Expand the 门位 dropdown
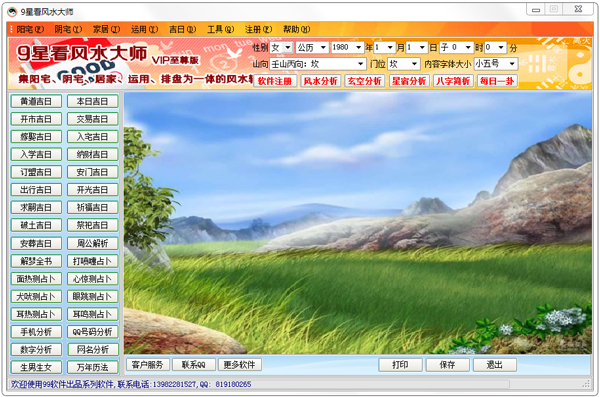This screenshot has height=397, width=600. (414, 64)
